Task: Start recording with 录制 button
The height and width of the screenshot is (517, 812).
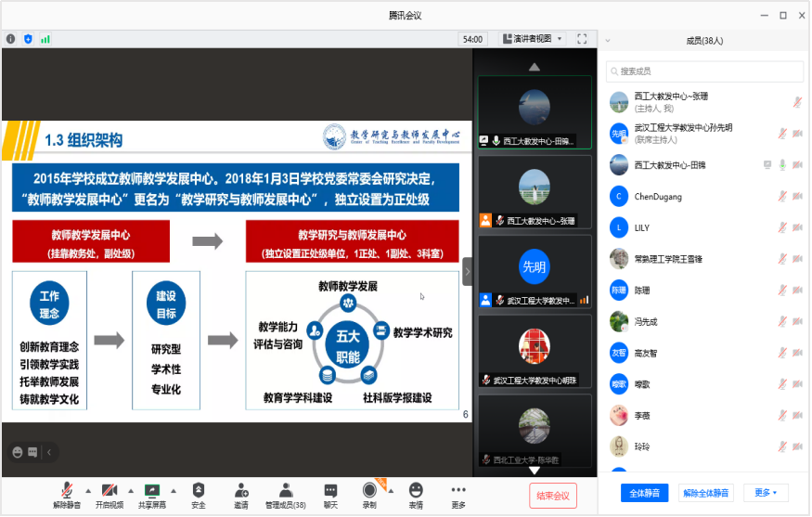Action: (369, 496)
